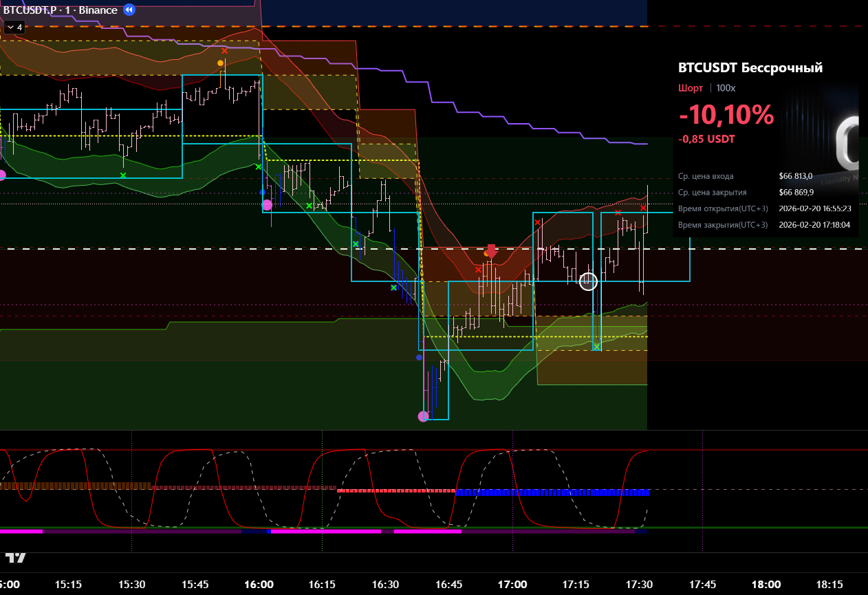
Task: Click the red X marker near the 17:30 high
Action: pos(643,208)
